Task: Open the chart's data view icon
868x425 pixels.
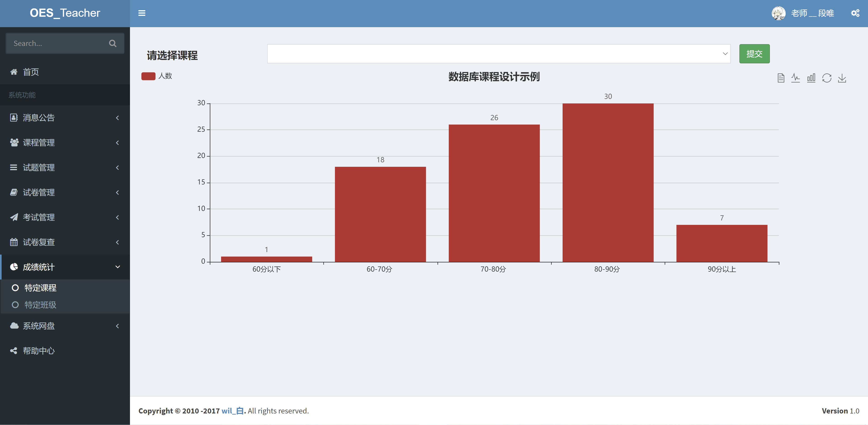Action: [781, 78]
